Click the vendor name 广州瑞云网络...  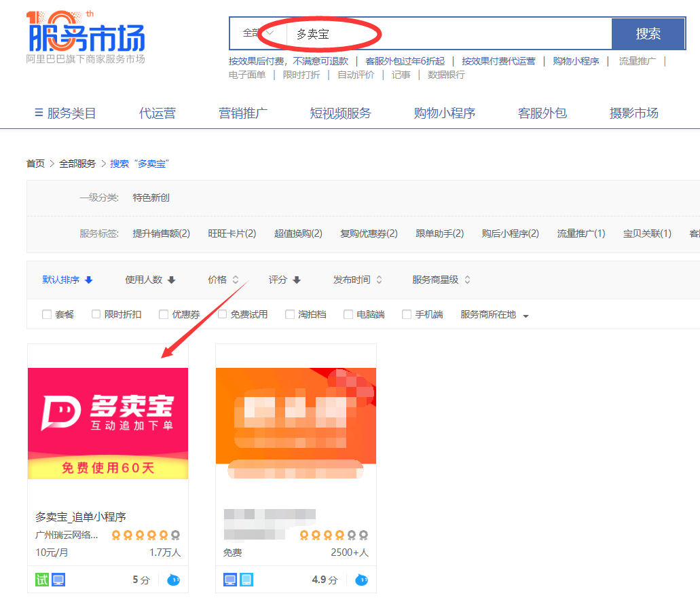click(67, 535)
